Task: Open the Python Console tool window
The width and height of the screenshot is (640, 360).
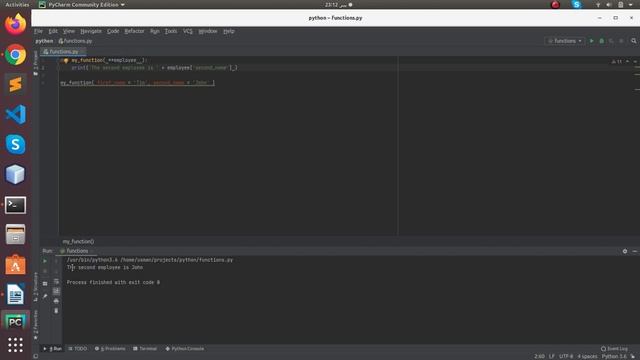Action: (x=184, y=349)
